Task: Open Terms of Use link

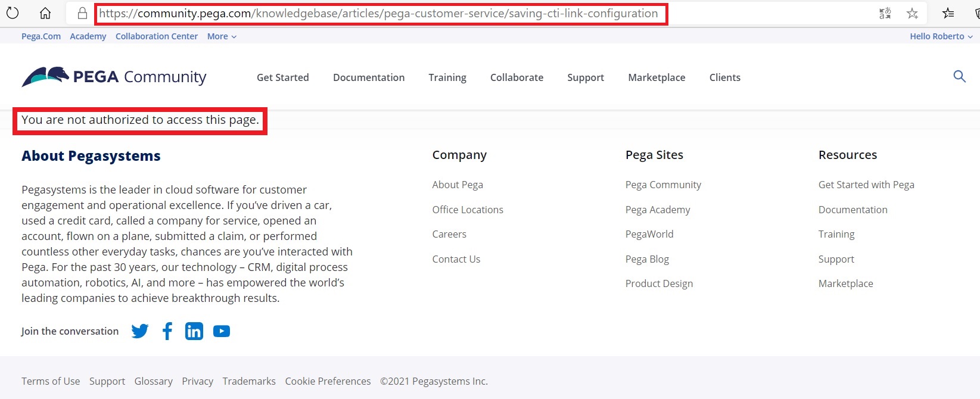Action: tap(51, 381)
